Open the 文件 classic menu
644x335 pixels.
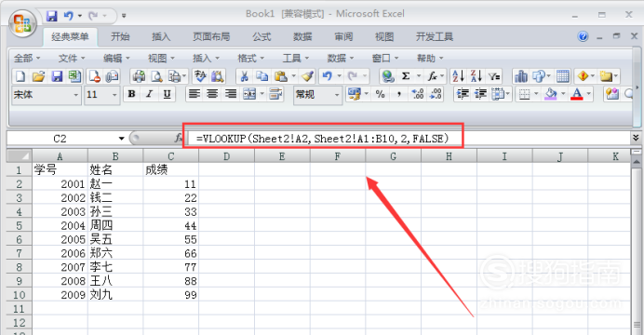tap(72, 59)
